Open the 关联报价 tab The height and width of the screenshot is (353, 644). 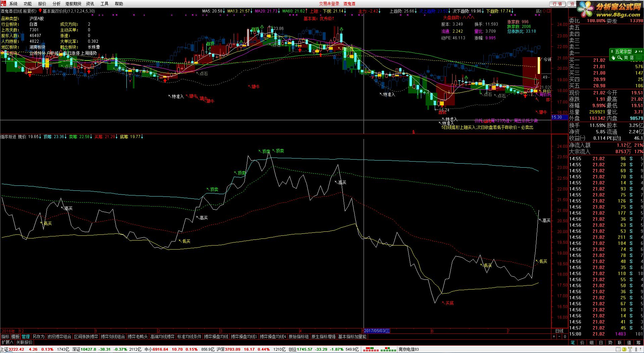pyautogui.click(x=24, y=342)
